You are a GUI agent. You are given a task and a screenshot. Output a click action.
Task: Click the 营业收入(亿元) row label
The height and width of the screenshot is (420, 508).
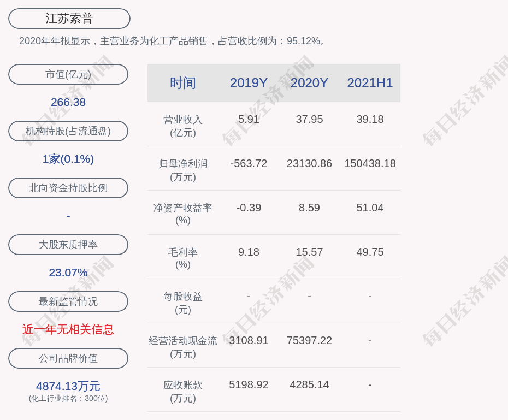tap(183, 126)
